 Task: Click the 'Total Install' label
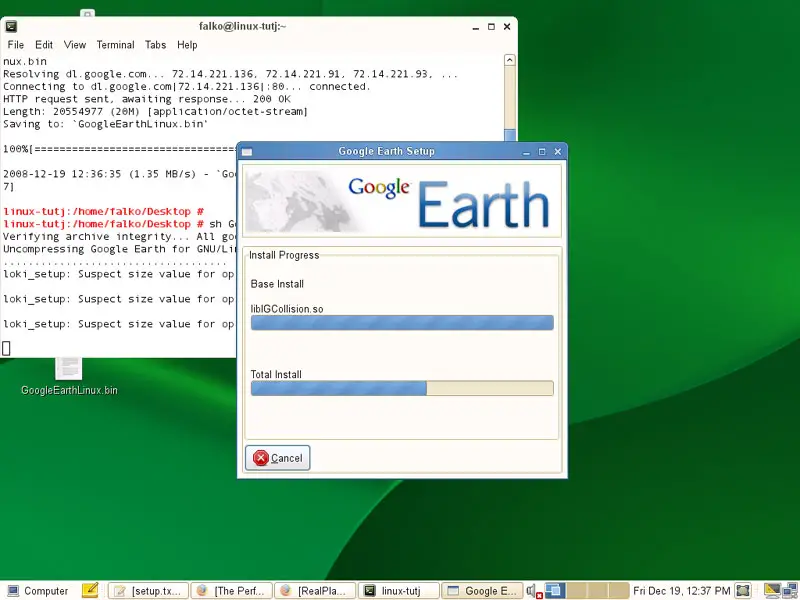(x=276, y=374)
